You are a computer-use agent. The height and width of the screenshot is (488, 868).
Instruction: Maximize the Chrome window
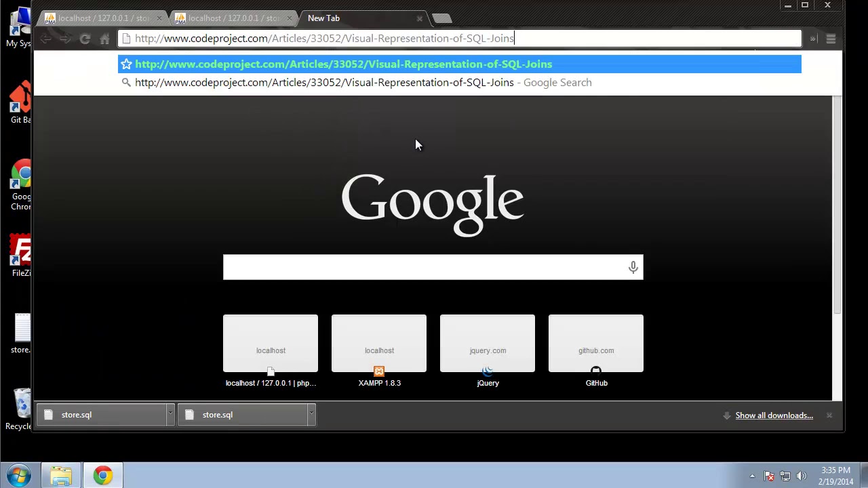pos(805,5)
